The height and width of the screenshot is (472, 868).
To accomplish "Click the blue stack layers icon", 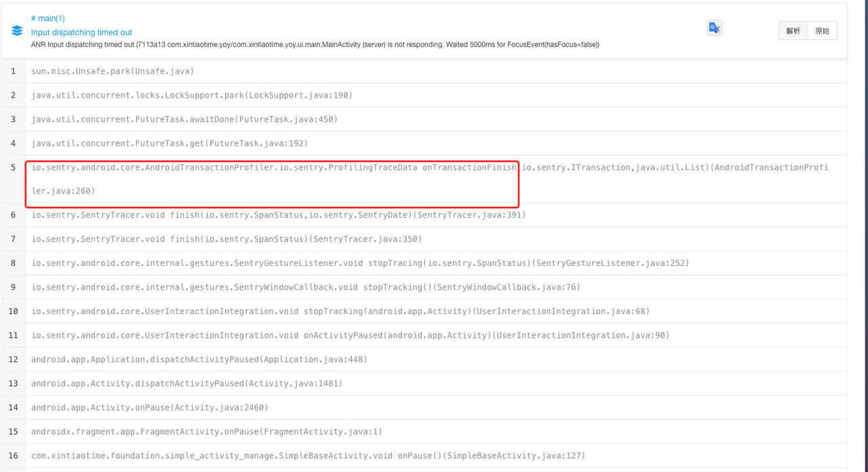I will pyautogui.click(x=17, y=29).
